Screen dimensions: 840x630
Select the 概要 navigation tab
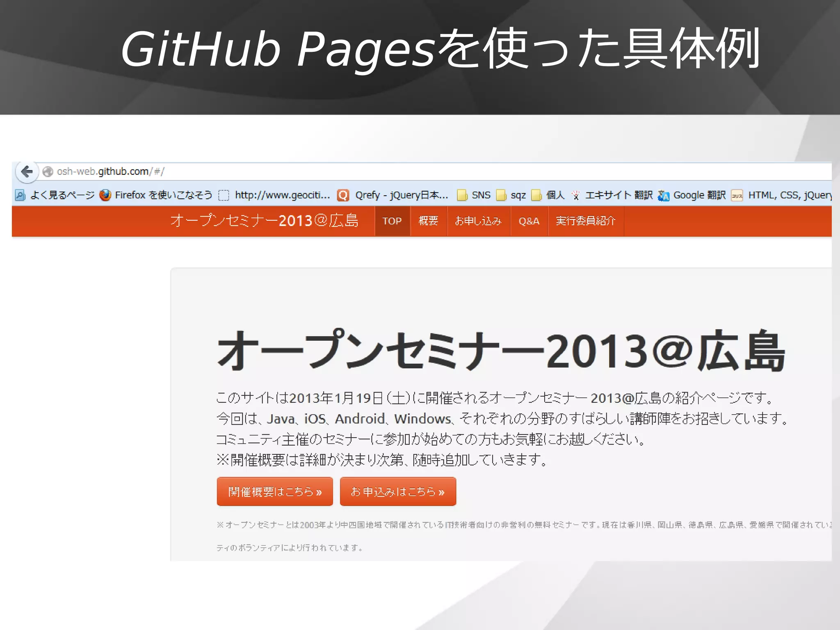428,221
